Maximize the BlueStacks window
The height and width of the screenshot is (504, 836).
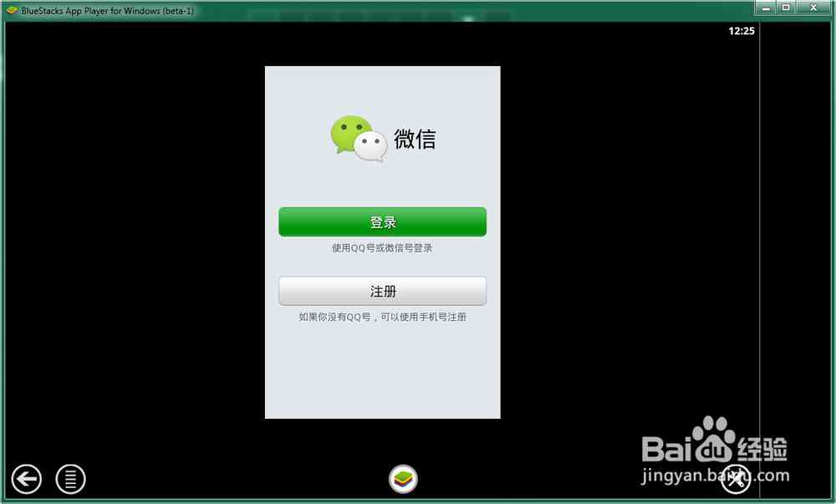coord(786,8)
